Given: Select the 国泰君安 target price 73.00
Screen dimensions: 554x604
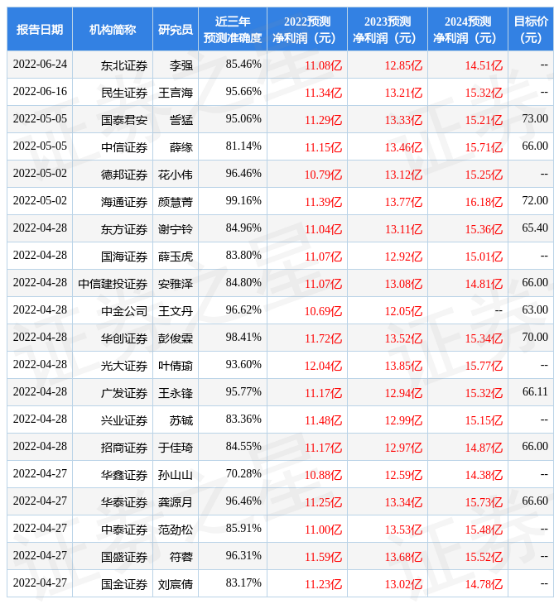Looking at the screenshot, I should pyautogui.click(x=535, y=119).
